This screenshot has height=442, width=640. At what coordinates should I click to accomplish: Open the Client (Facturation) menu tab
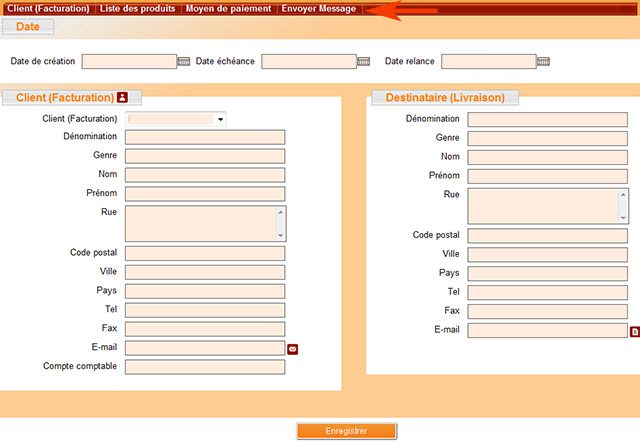click(48, 9)
